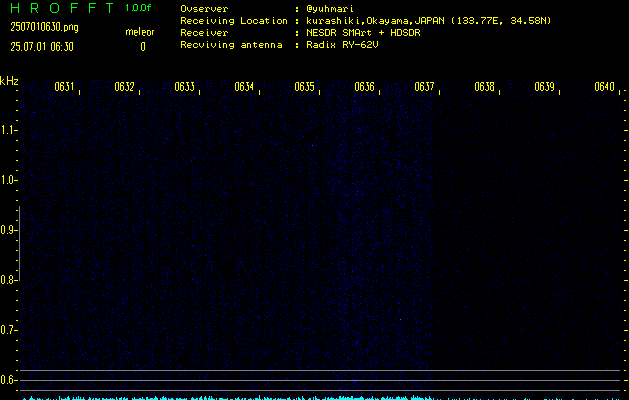Click the 0639 time marker

(544, 87)
